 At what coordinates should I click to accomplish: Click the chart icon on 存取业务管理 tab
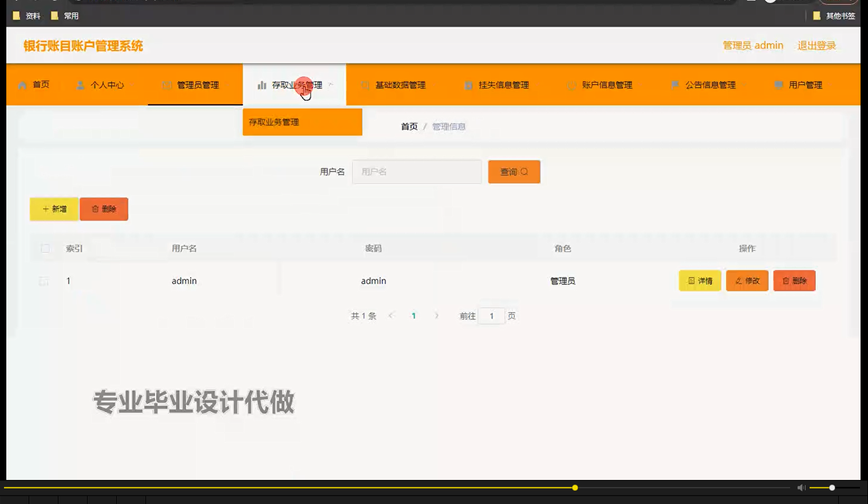(262, 84)
